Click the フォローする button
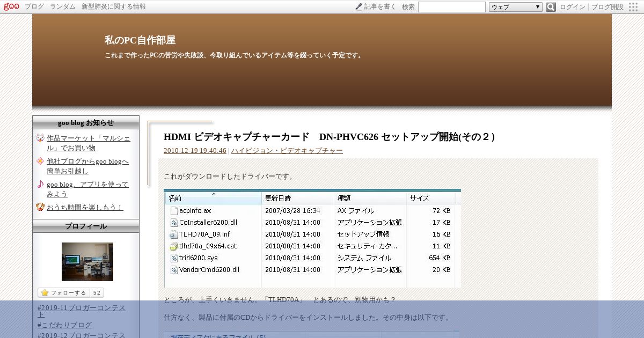 pyautogui.click(x=63, y=293)
